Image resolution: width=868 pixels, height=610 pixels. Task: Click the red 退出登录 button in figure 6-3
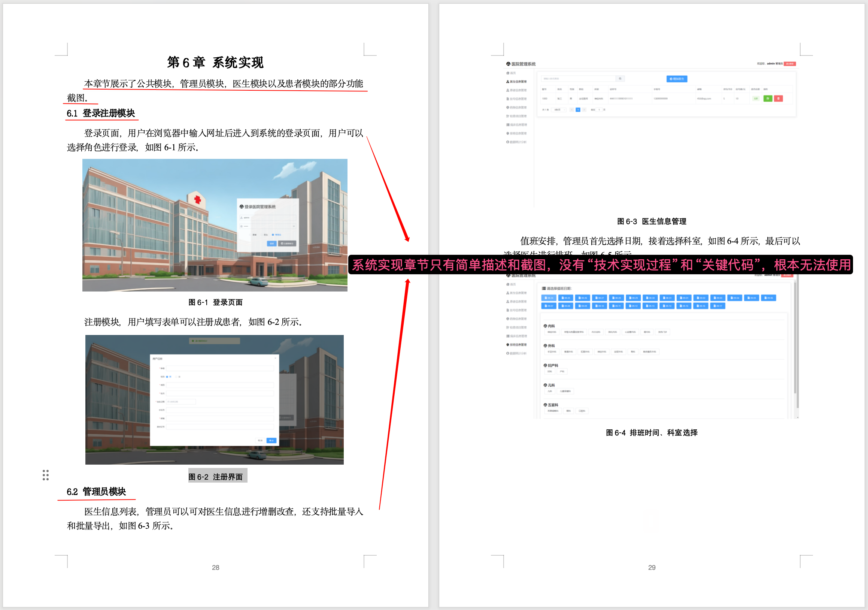pyautogui.click(x=790, y=64)
